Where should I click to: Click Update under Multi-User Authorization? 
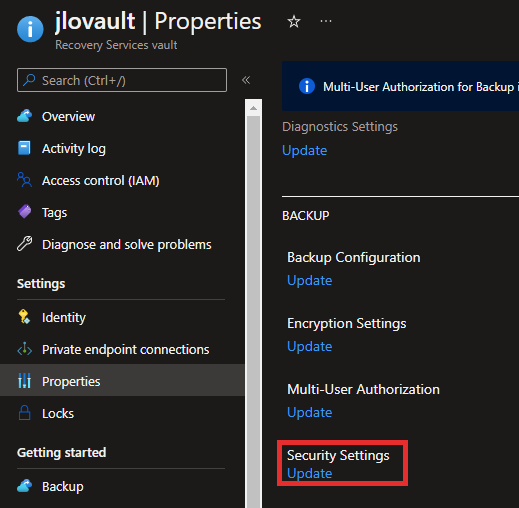tap(309, 412)
